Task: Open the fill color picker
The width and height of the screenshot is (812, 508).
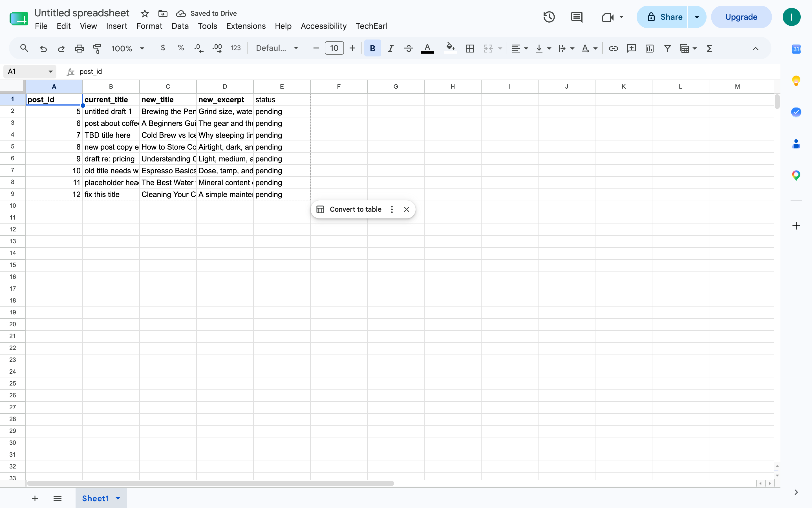Action: (450, 48)
